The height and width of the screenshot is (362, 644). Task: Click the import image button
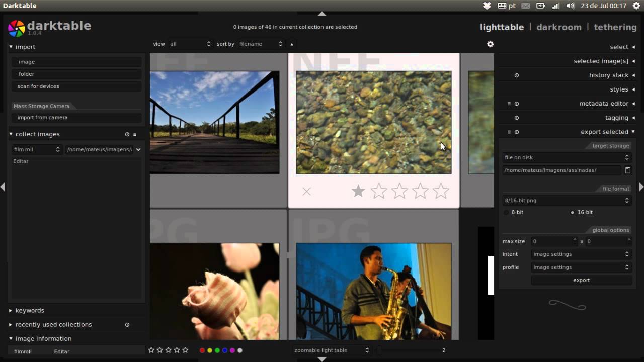point(76,62)
